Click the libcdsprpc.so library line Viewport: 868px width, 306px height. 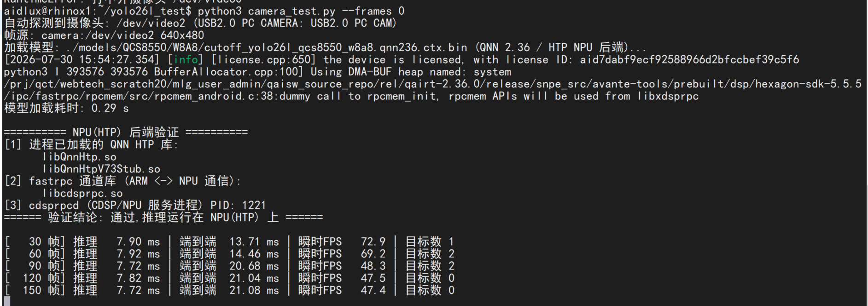(82, 193)
